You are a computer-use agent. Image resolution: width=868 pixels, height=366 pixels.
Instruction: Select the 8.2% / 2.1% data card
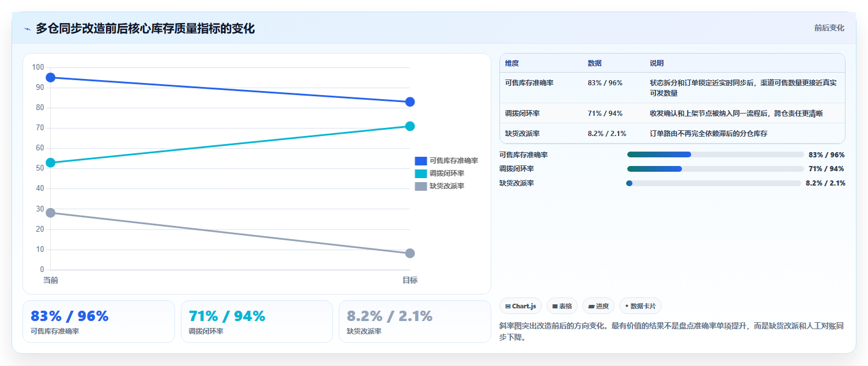[415, 322]
